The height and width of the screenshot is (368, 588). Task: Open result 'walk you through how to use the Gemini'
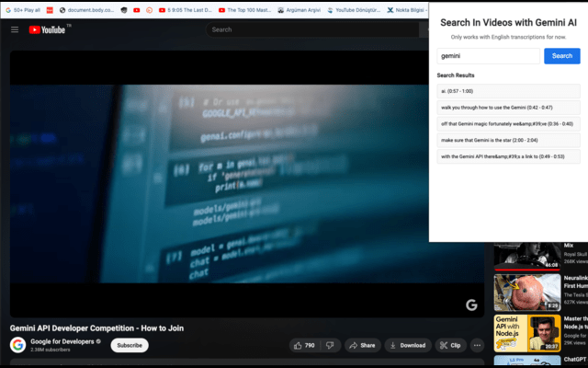click(x=508, y=108)
